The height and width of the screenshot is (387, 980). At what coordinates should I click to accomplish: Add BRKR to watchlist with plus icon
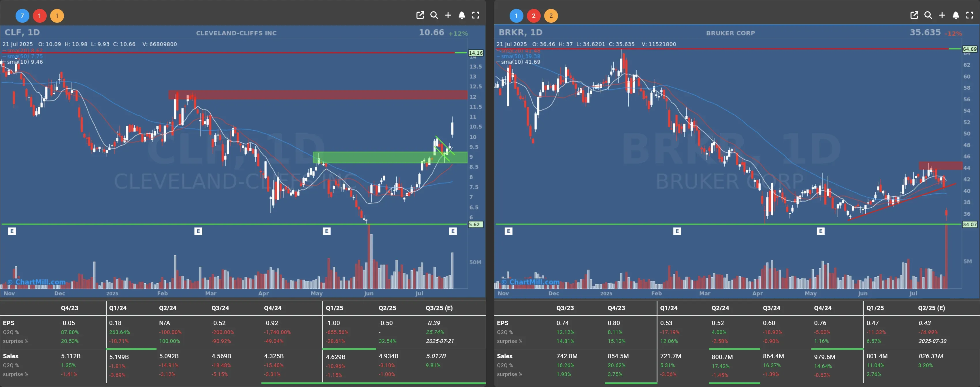[x=942, y=15]
